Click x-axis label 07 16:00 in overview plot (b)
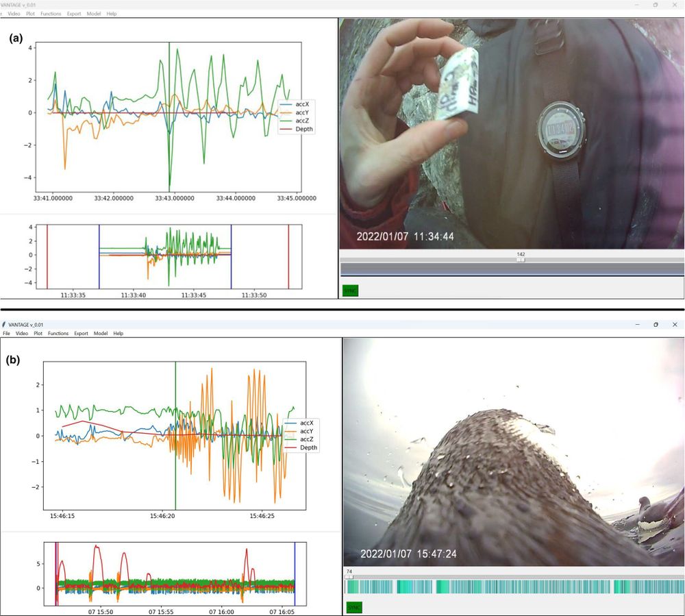 click(221, 612)
